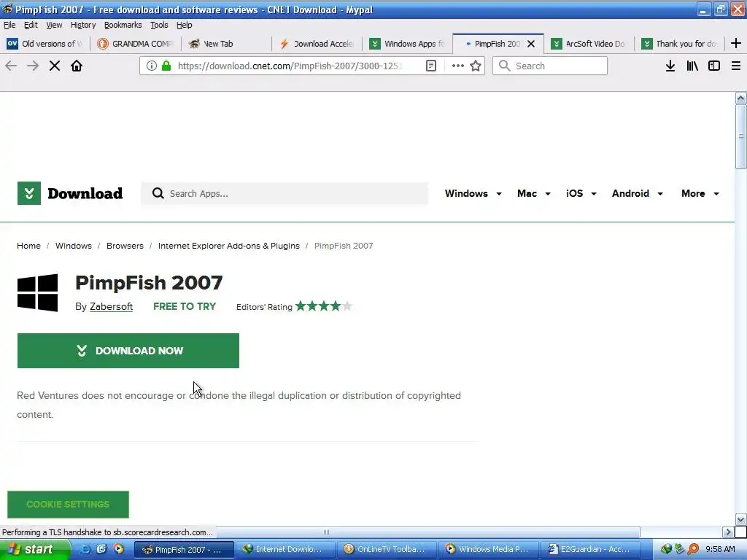Open the View menu

pyautogui.click(x=54, y=25)
